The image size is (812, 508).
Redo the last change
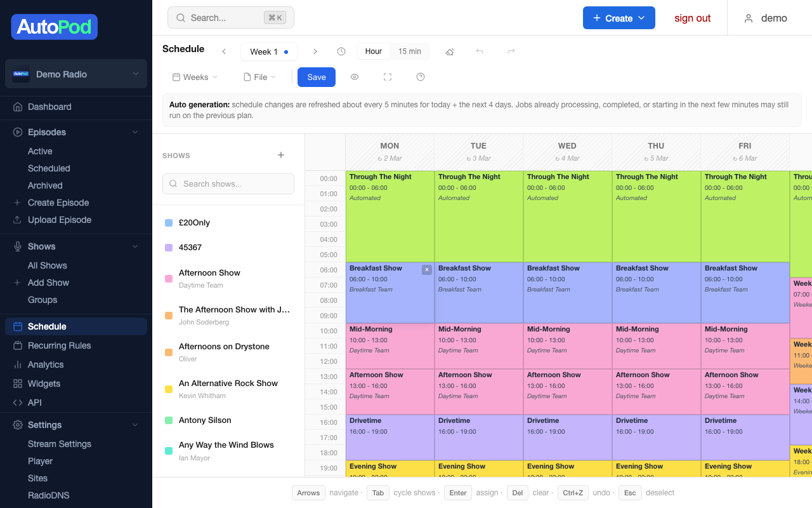point(511,51)
